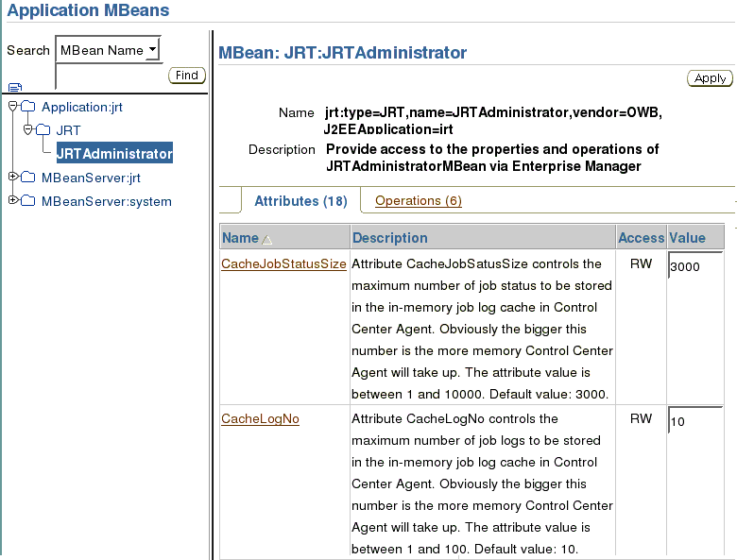This screenshot has width=737, height=560.
Task: Click the Apply button
Action: 710,78
